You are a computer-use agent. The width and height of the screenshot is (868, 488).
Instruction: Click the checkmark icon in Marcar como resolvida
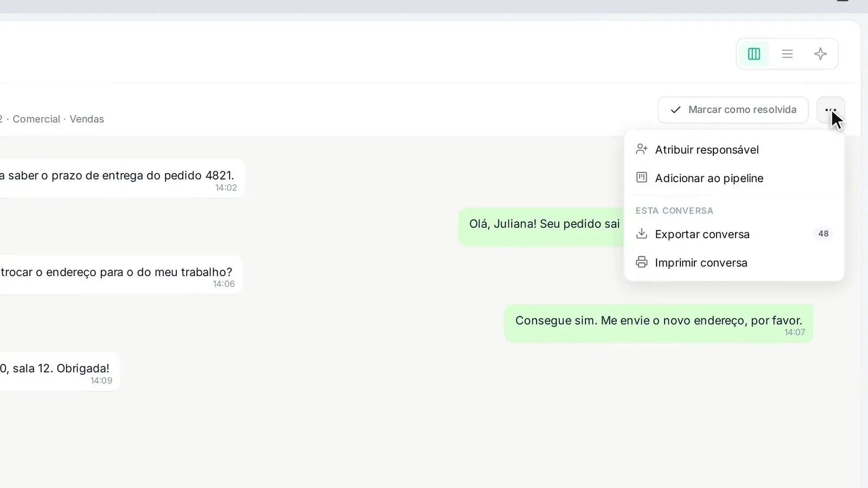tap(675, 110)
